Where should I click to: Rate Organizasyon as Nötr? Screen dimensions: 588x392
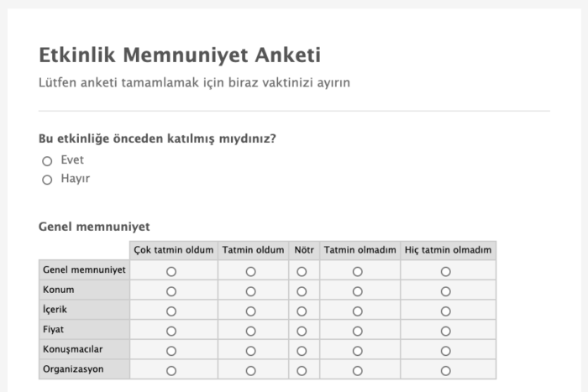[x=302, y=370]
